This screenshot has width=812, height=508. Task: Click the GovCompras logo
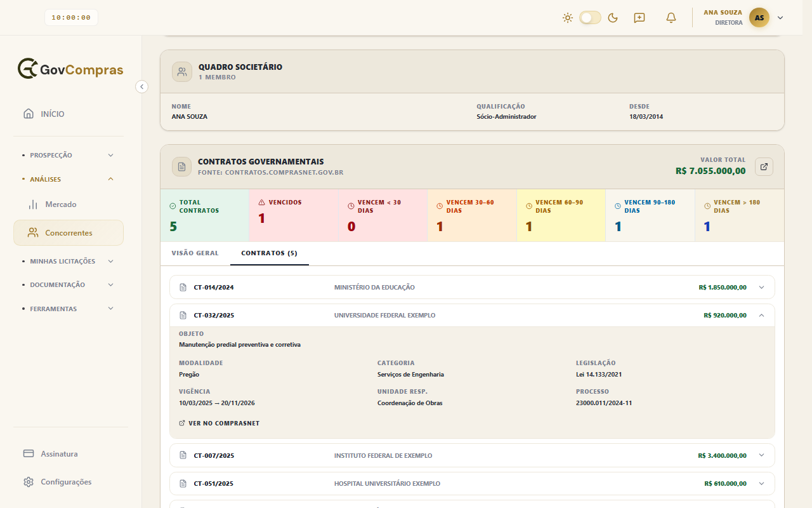point(70,69)
